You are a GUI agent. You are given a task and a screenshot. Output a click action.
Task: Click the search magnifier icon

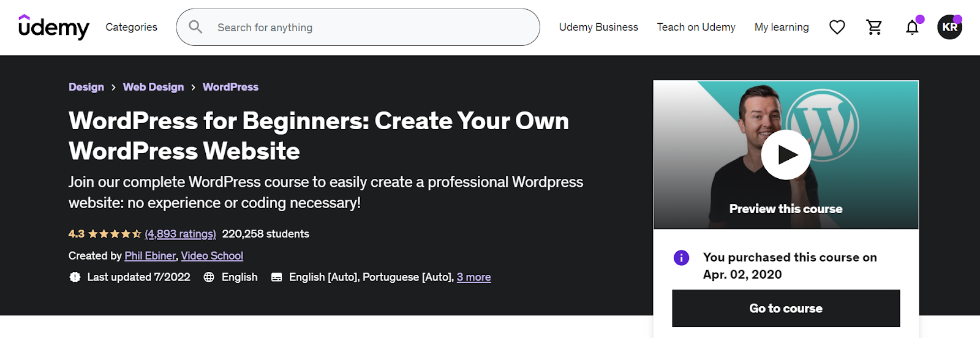195,27
